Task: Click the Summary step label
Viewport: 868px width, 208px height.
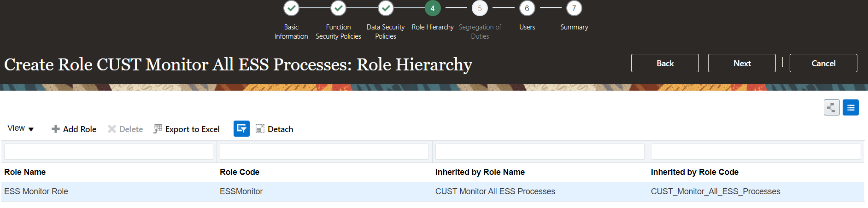Action: (574, 27)
